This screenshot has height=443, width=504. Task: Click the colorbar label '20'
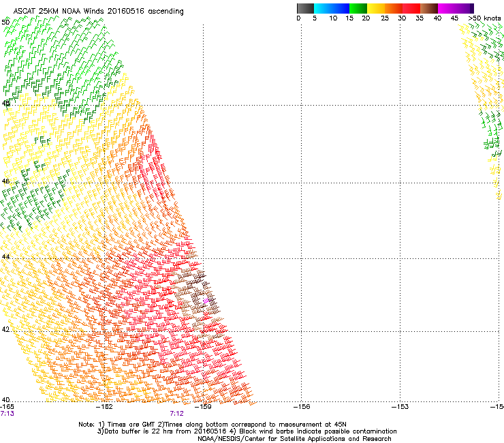(x=366, y=18)
